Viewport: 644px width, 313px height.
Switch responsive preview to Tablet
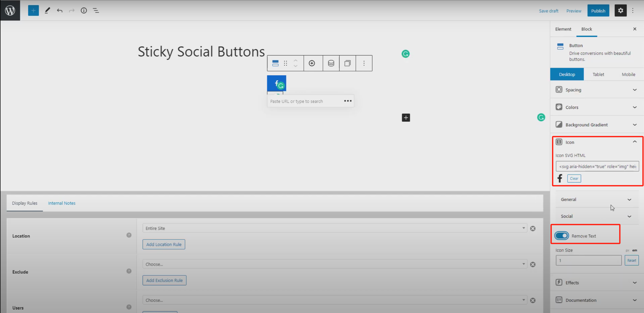point(598,74)
